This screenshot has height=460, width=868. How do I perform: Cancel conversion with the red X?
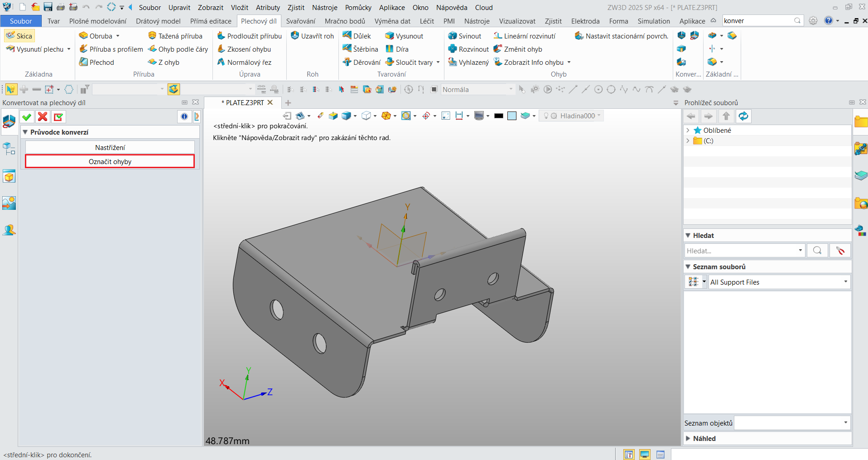pos(43,117)
